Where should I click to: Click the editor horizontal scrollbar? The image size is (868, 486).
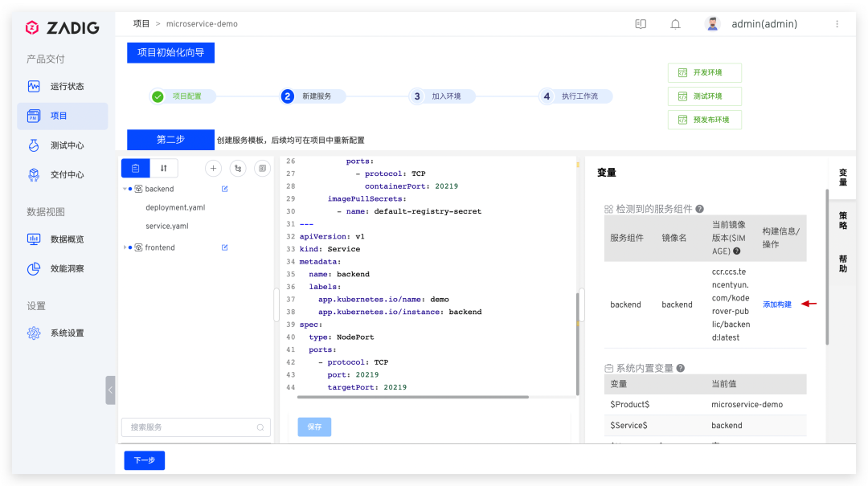pyautogui.click(x=413, y=397)
